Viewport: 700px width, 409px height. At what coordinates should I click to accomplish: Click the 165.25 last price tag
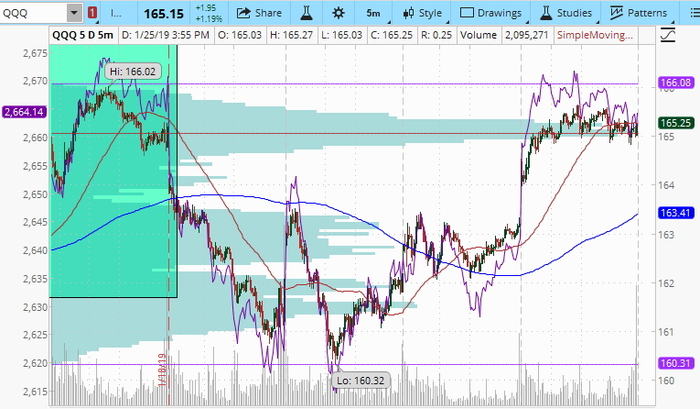(x=675, y=123)
